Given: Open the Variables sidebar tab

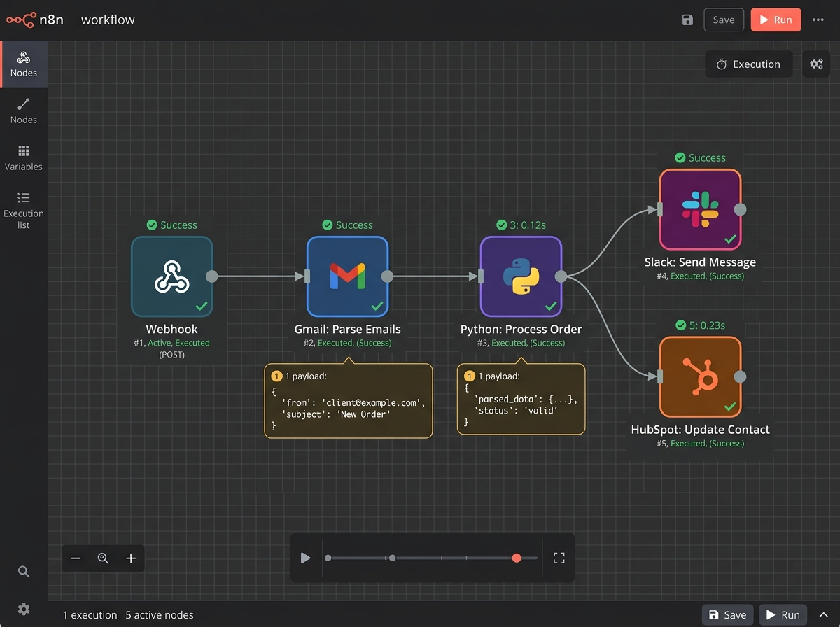Looking at the screenshot, I should 24,158.
